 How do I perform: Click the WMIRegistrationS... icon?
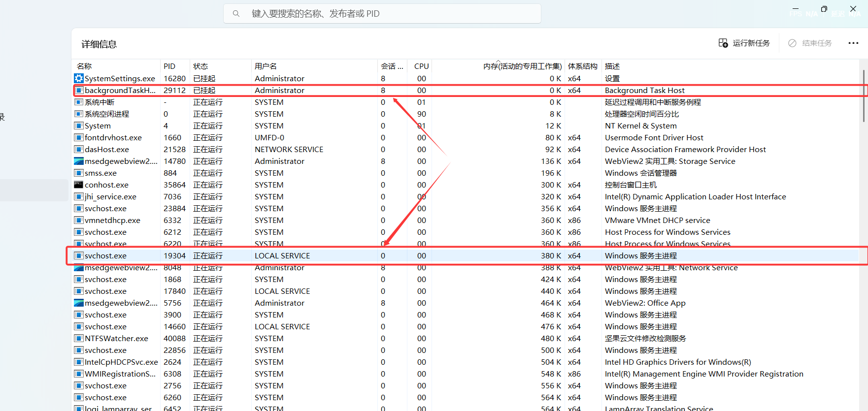[79, 374]
